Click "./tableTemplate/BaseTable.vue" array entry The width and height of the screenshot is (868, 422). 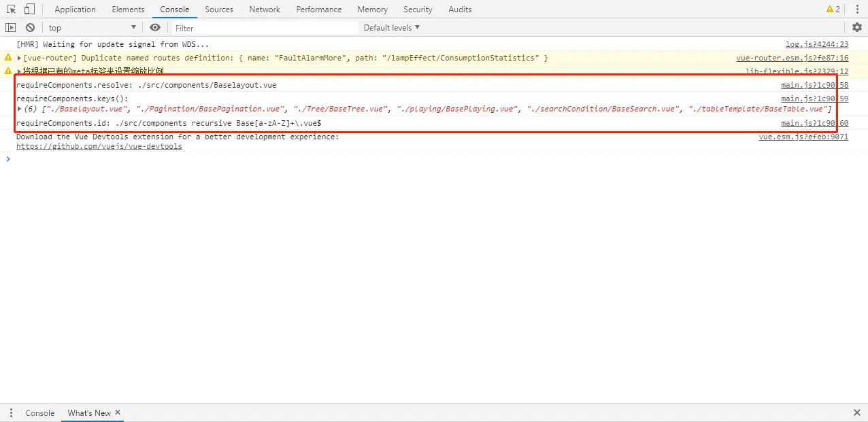758,109
